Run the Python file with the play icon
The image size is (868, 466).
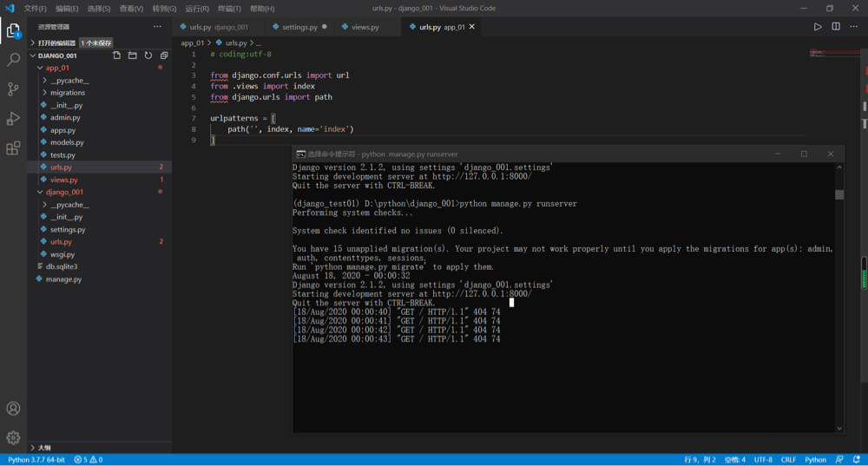(818, 27)
